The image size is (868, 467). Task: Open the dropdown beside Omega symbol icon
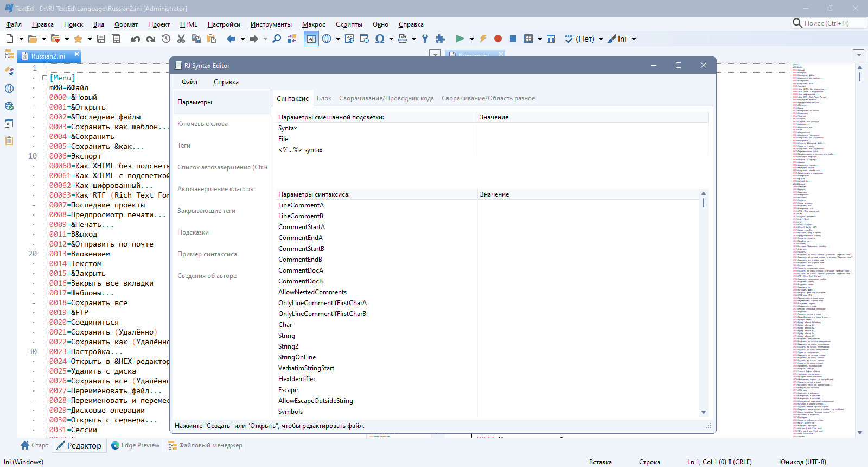click(391, 39)
